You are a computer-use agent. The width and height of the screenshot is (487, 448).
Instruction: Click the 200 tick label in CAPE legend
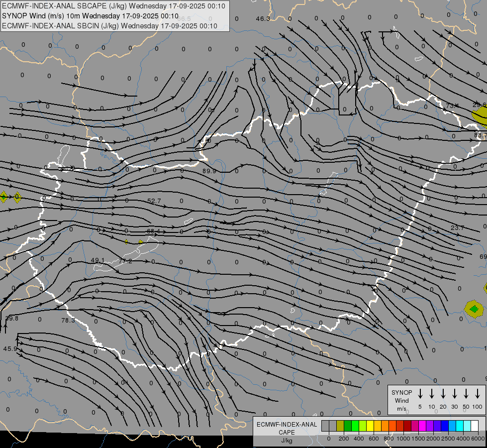coord(344,439)
